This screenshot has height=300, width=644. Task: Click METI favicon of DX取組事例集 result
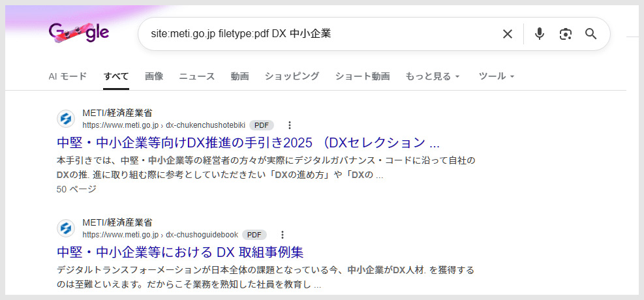[66, 229]
